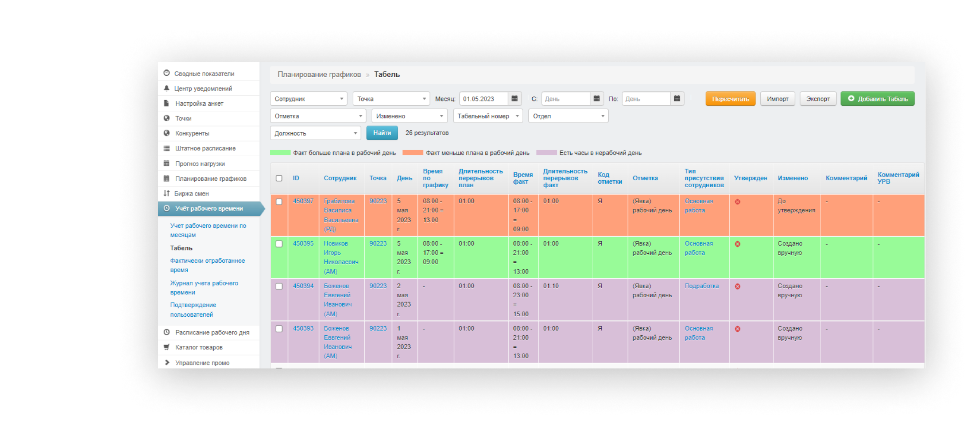Screen dimensions: 980x431
Task: Click the По День date input
Action: (x=646, y=99)
